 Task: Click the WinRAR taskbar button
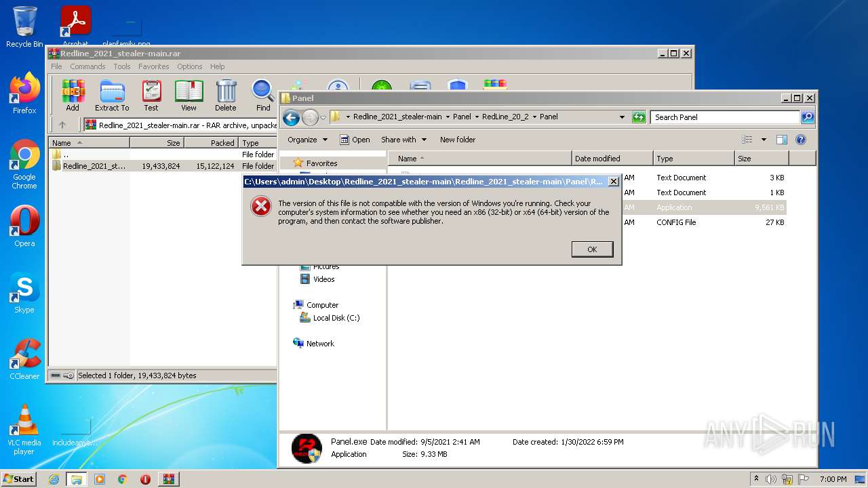click(168, 479)
